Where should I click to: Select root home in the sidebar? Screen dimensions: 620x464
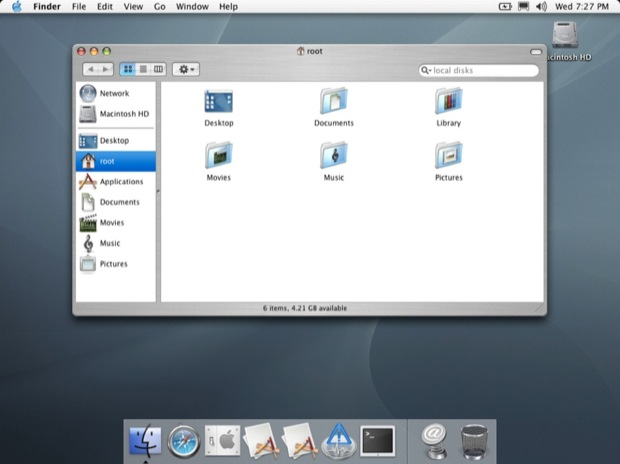point(116,161)
